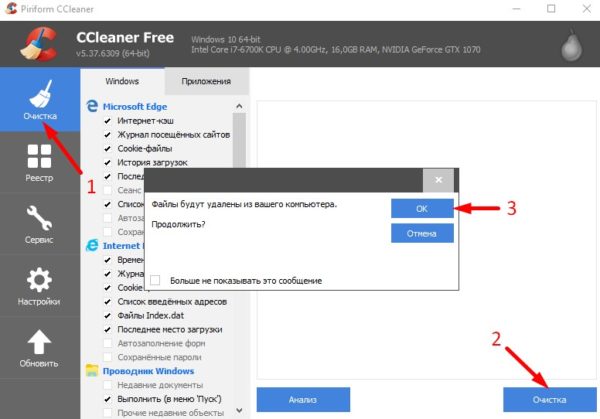Image resolution: width=600 pixels, height=419 pixels.
Task: Click the Очистка run cleaner button
Action: [x=549, y=399]
